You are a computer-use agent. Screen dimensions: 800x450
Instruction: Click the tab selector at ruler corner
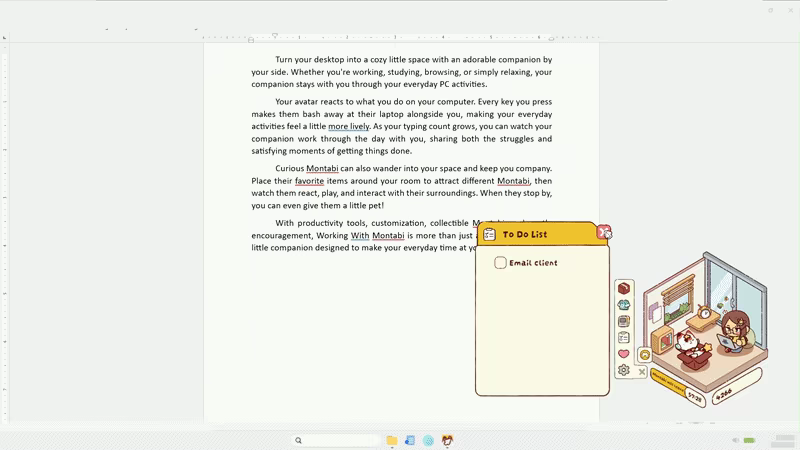click(5, 38)
